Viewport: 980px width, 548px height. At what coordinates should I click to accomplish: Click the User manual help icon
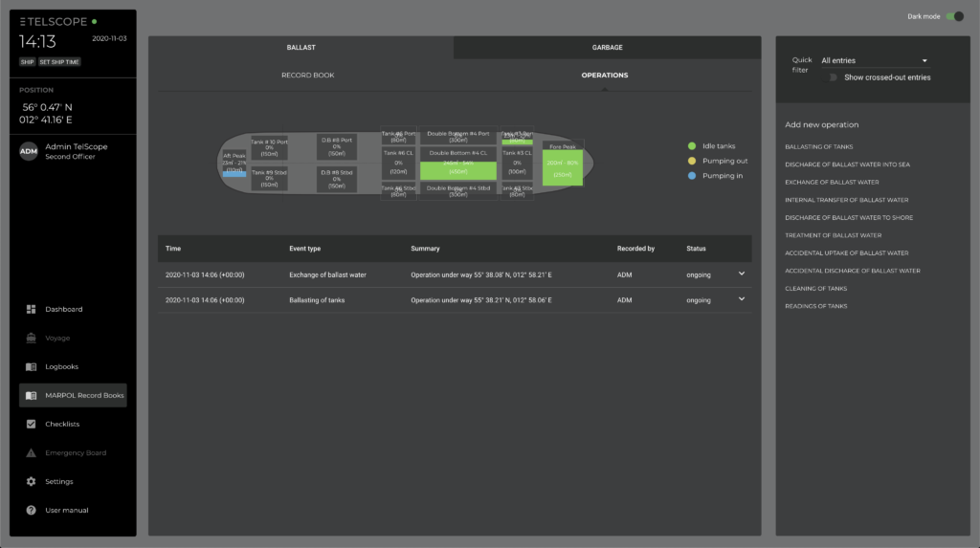click(x=31, y=510)
